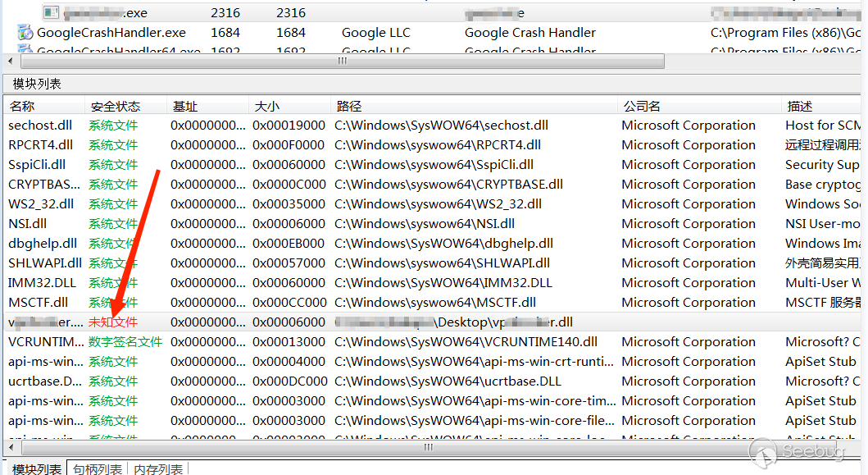Screen dimensions: 868x475
Task: Click left arrow of module list scrollbar
Action: pyautogui.click(x=10, y=447)
